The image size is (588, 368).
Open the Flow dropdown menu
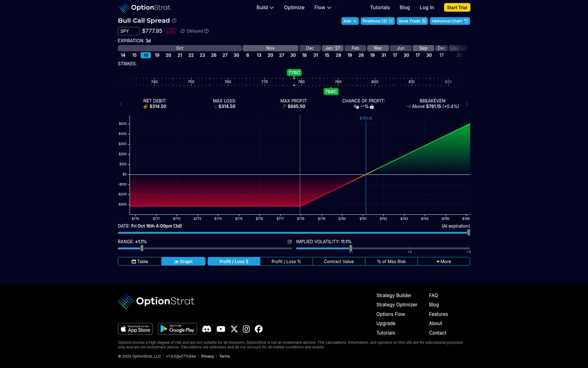pos(323,7)
